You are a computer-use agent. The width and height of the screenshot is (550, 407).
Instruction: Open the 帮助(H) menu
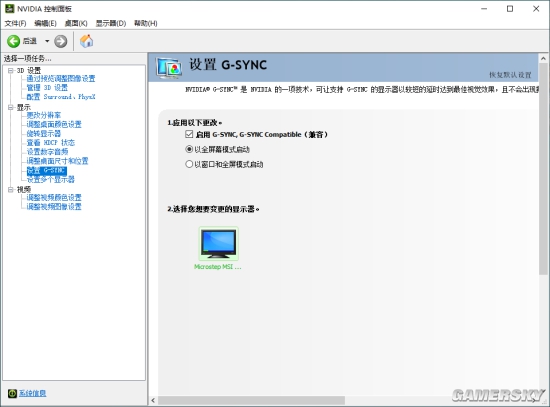146,23
